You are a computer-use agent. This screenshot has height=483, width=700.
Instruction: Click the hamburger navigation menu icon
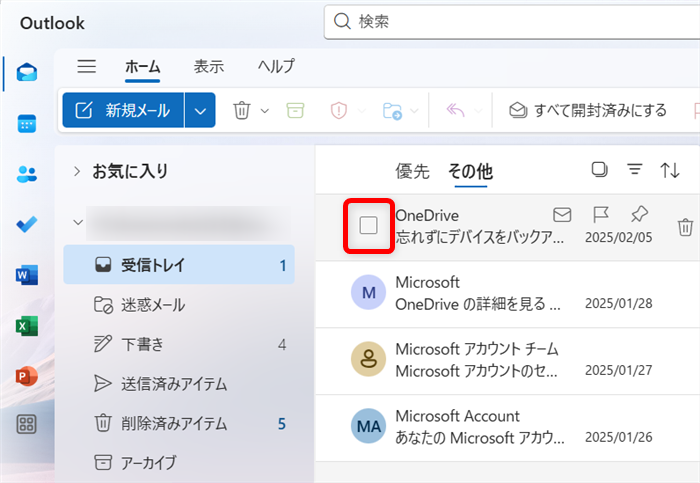coord(87,67)
